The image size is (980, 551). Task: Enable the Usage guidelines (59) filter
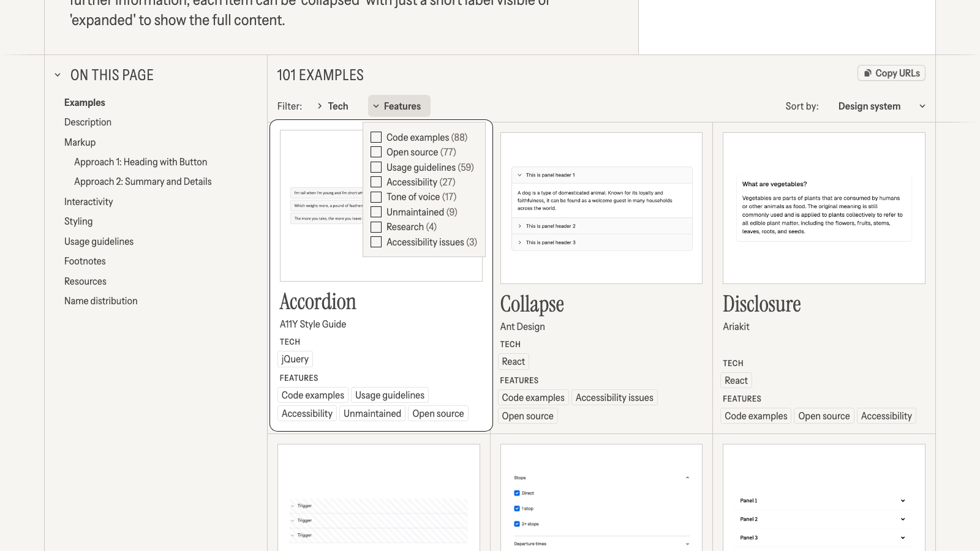coord(376,167)
